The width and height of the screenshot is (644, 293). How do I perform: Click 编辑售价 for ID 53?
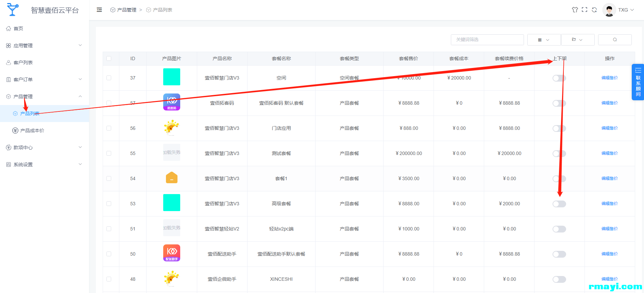click(610, 204)
